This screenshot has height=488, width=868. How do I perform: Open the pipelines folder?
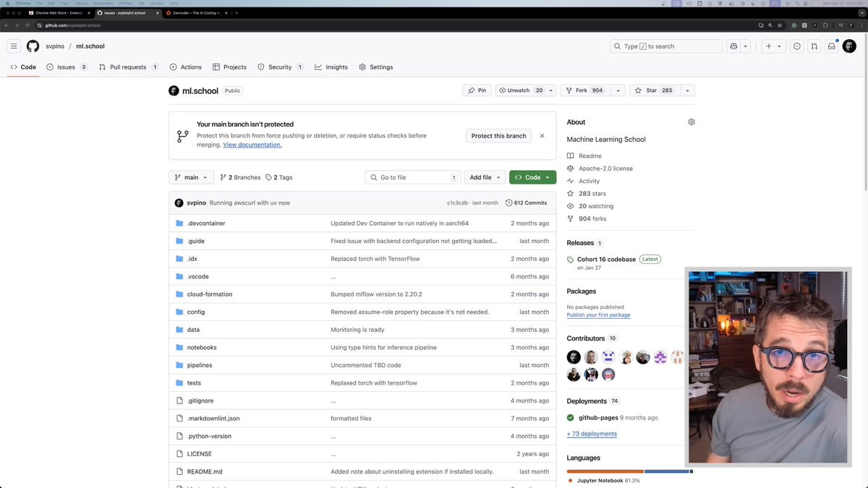[200, 365]
